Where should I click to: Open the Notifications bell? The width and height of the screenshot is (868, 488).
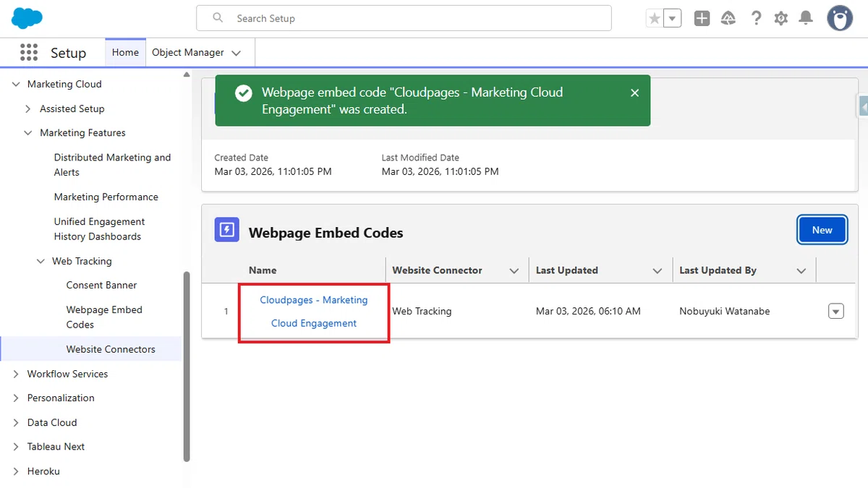[x=806, y=19]
